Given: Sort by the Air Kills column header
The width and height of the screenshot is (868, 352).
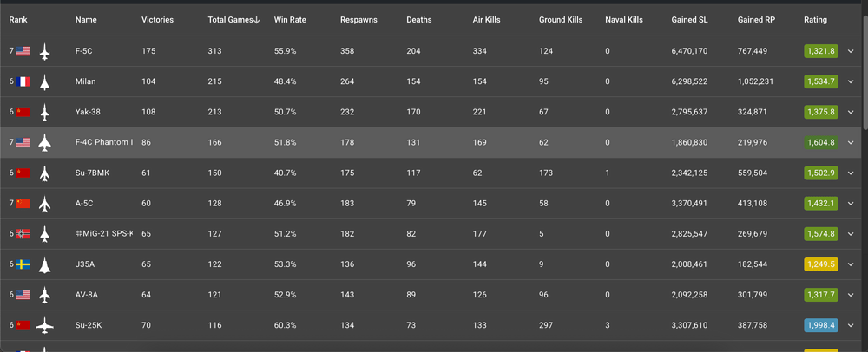Looking at the screenshot, I should [x=486, y=20].
